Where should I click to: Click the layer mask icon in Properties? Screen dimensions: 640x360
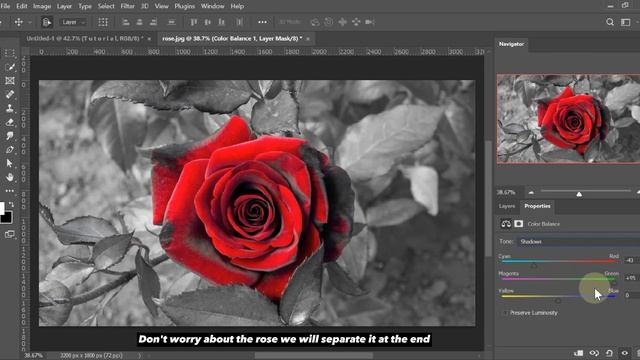[x=519, y=224]
